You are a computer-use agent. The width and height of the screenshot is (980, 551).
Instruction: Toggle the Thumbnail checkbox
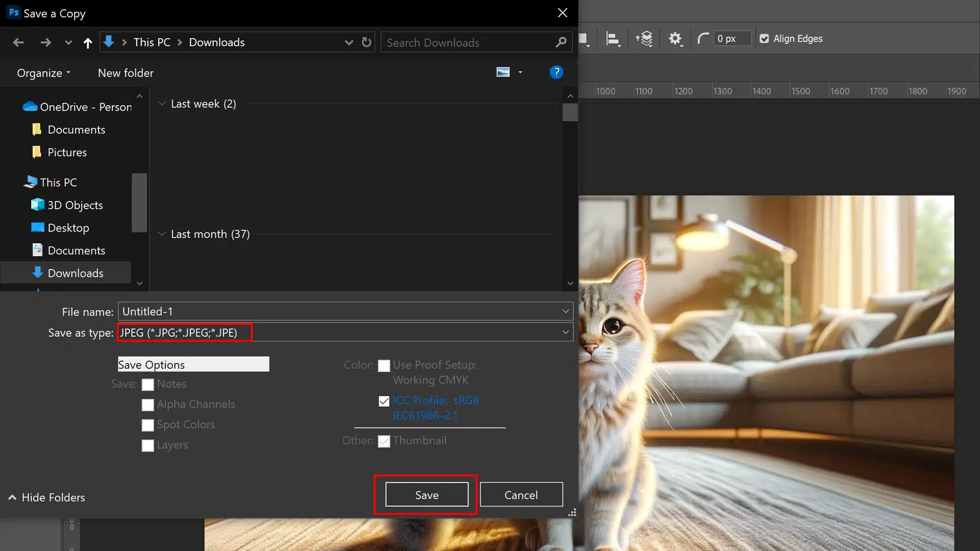click(x=384, y=441)
